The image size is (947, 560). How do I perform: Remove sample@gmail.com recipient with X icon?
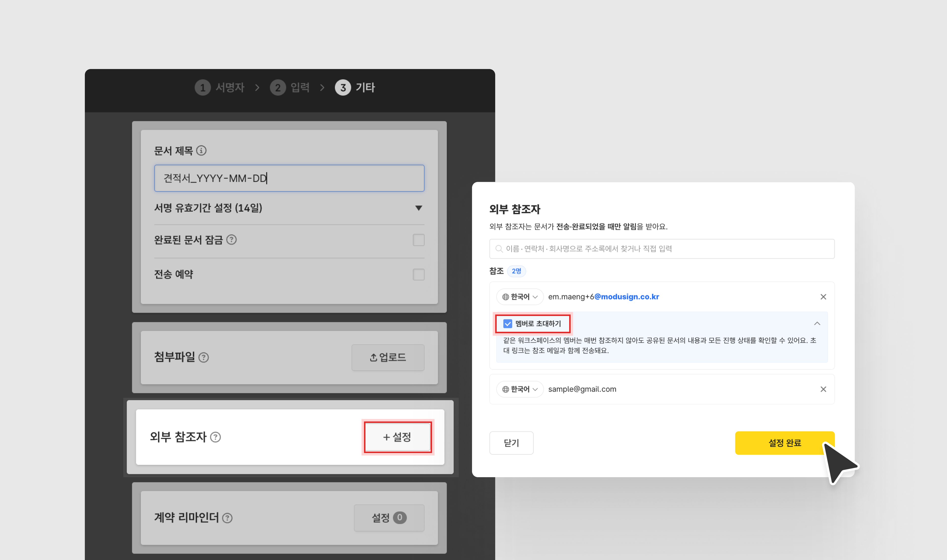point(823,389)
